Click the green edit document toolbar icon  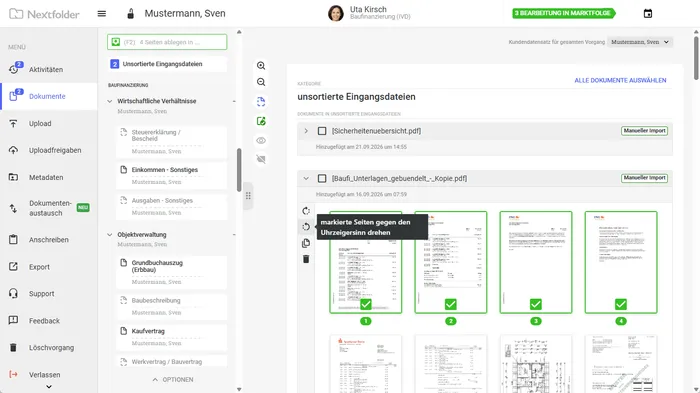coord(261,121)
